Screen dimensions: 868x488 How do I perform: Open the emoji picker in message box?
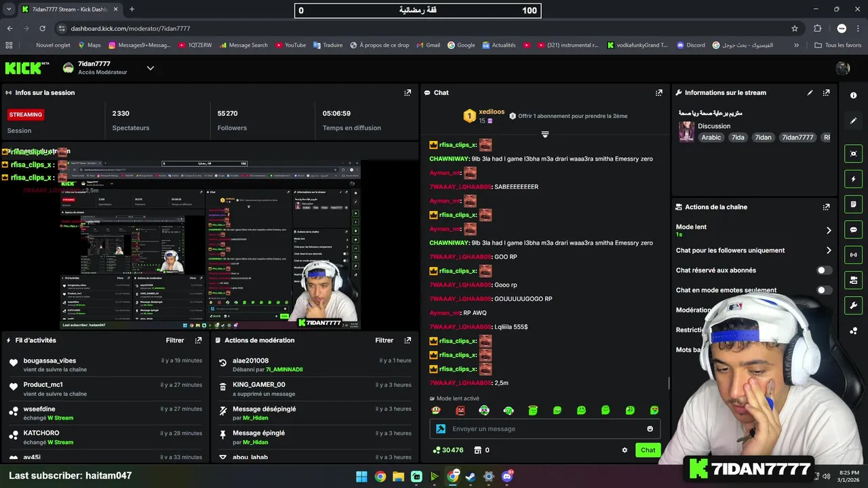point(650,428)
